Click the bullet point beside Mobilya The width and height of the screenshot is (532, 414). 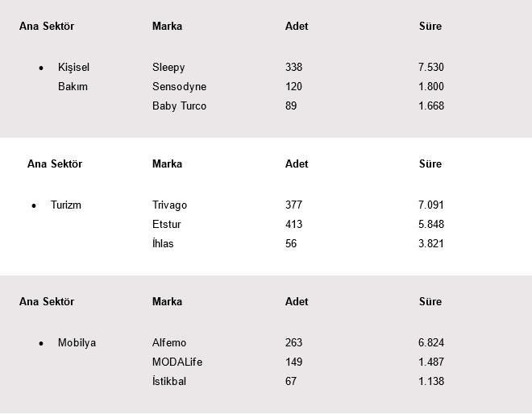(41, 344)
